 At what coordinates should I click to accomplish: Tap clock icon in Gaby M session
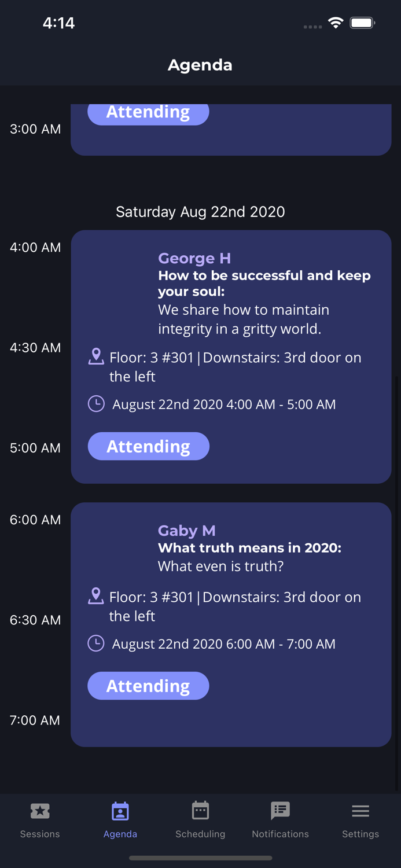tap(96, 643)
